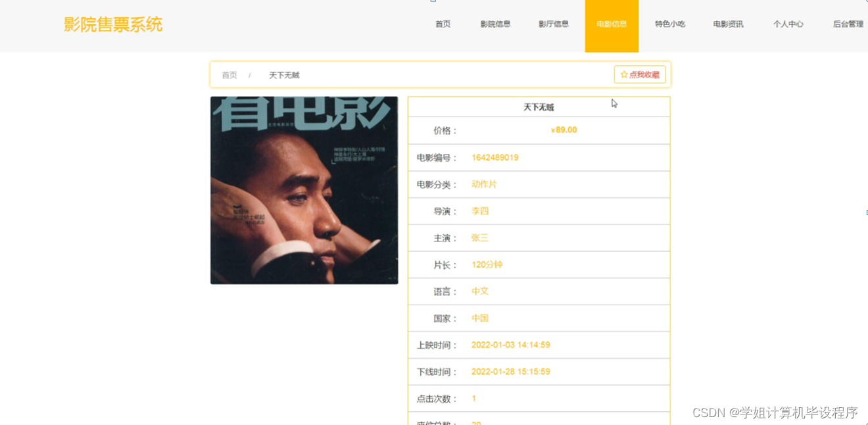The height and width of the screenshot is (425, 868).
Task: Click the star icon in 点我收藏 button
Action: point(624,75)
